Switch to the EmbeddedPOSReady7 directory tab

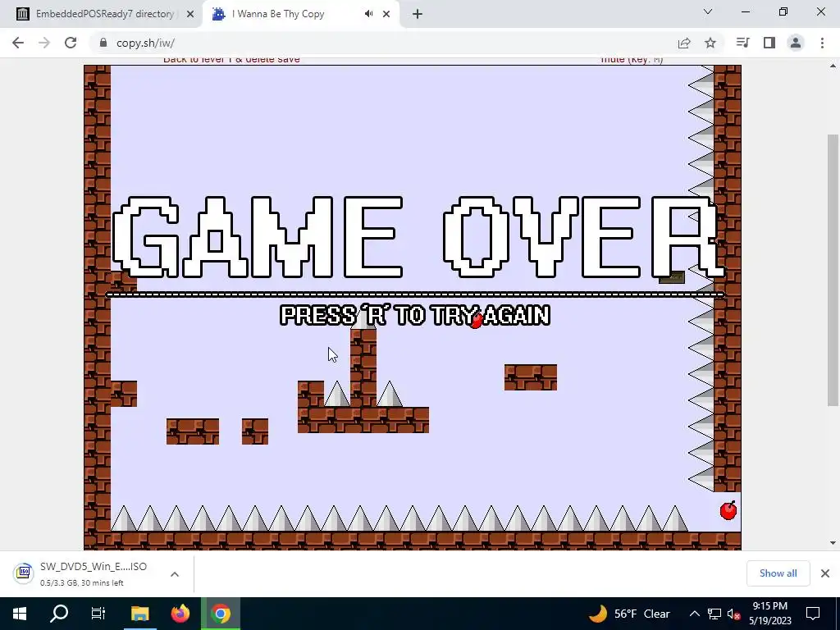101,14
